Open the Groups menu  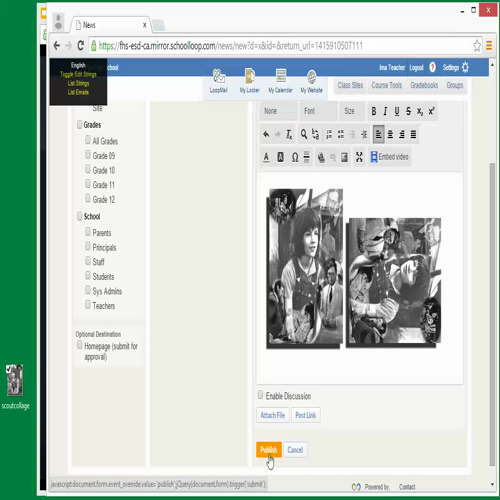pos(455,86)
